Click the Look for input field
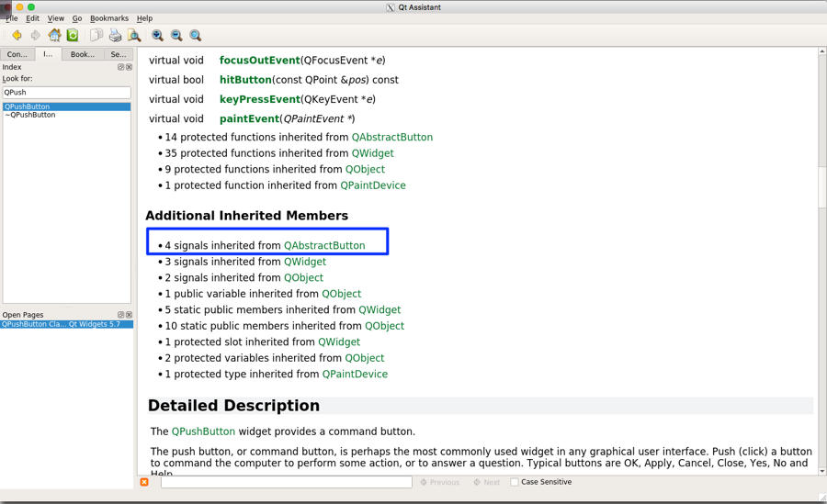827x504 pixels. (66, 93)
